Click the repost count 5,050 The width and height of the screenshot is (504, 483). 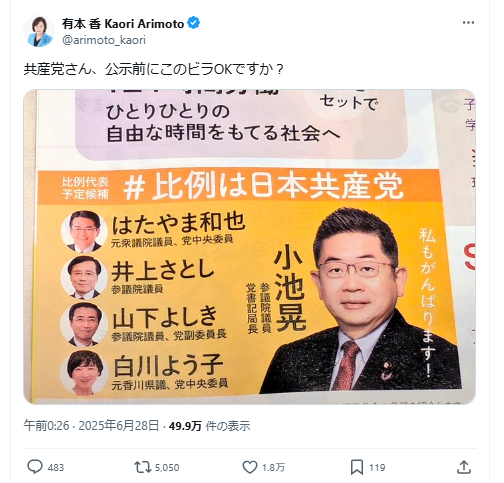167,467
